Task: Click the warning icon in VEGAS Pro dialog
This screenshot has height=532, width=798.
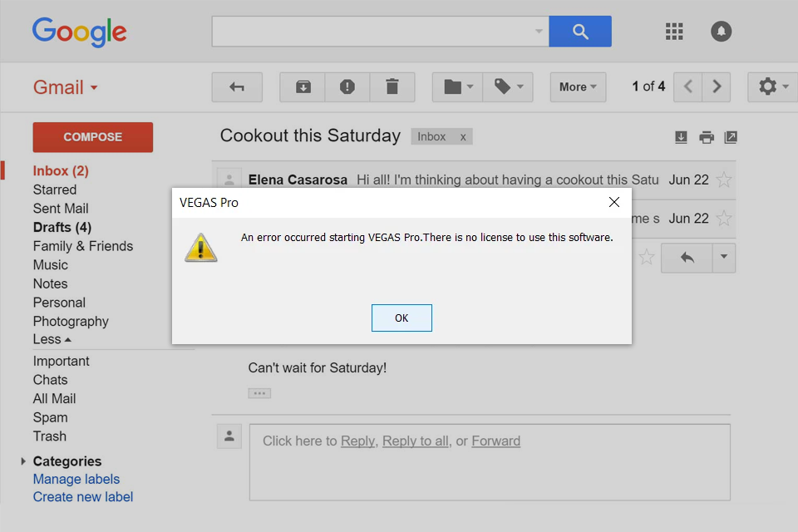Action: click(x=201, y=248)
